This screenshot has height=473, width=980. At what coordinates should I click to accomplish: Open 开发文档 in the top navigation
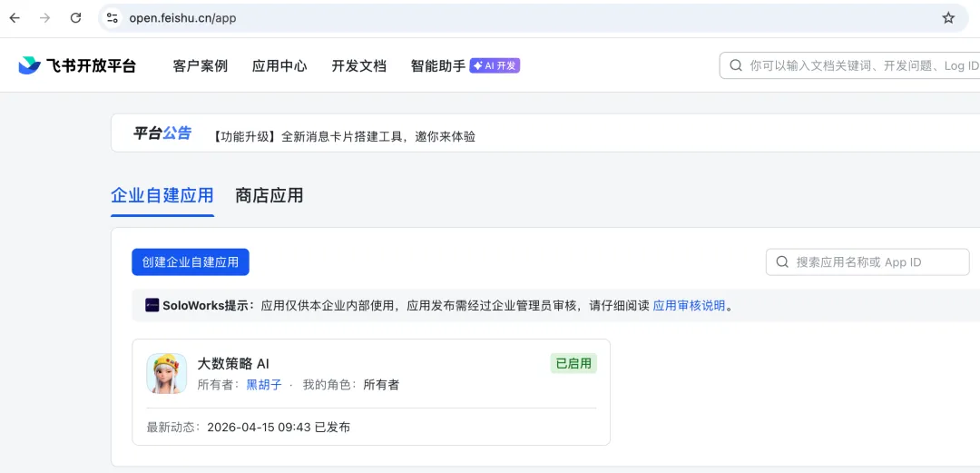click(358, 65)
